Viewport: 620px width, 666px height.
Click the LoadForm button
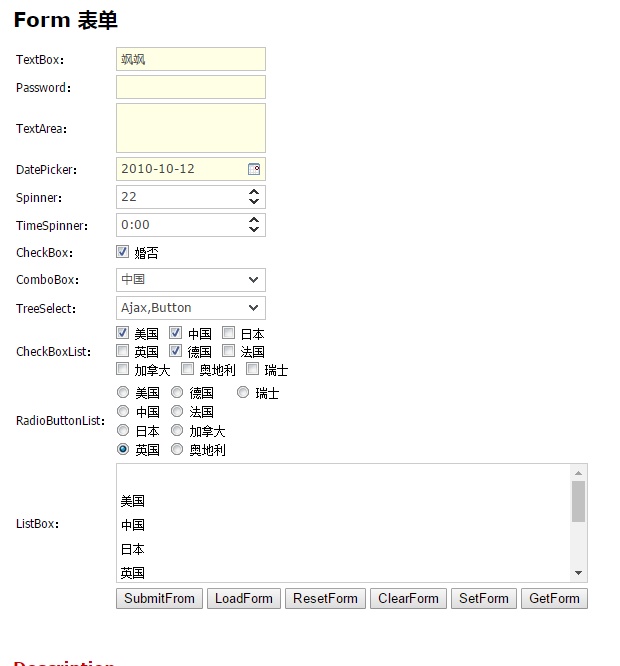click(x=244, y=598)
